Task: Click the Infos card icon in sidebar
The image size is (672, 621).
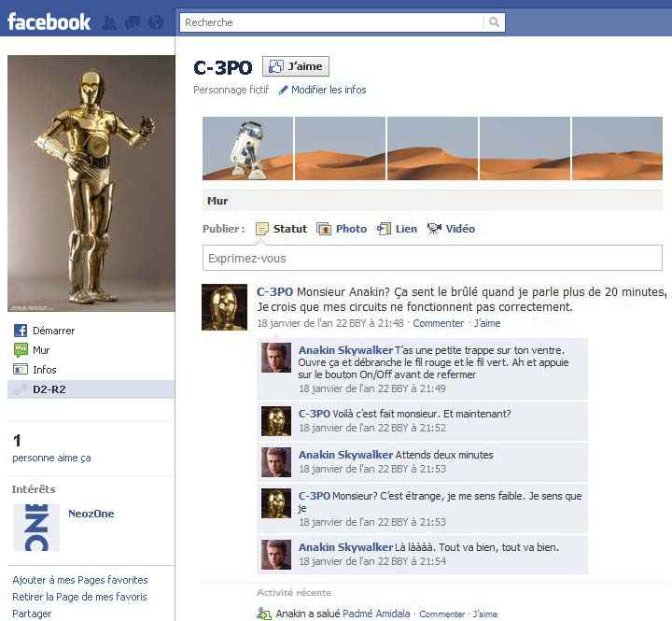Action: point(21,369)
